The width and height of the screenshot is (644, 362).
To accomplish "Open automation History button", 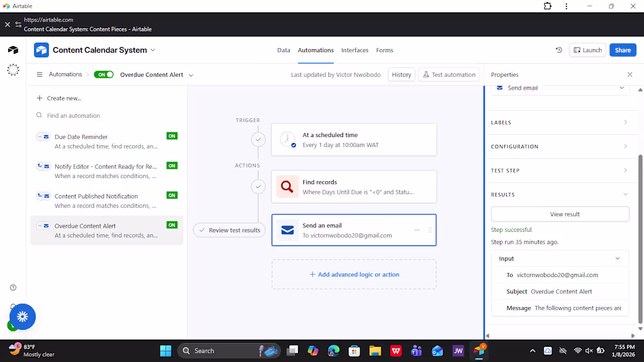I will pyautogui.click(x=401, y=74).
